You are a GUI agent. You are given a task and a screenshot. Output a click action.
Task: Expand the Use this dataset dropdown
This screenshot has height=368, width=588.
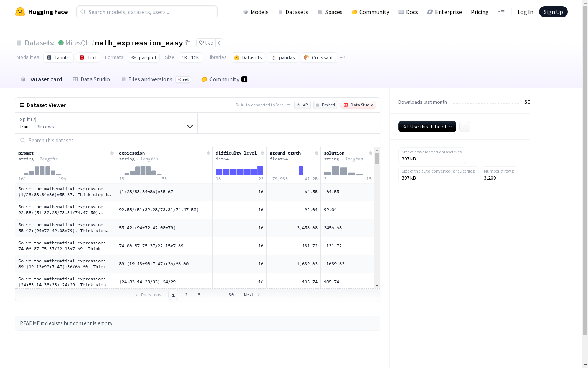click(x=427, y=127)
